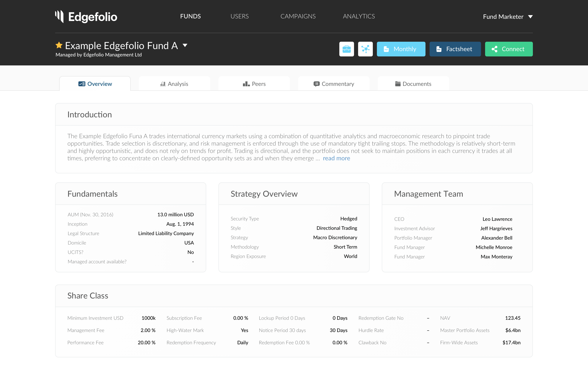This screenshot has width=588, height=368.
Task: Download the Monthly report
Action: click(x=401, y=49)
